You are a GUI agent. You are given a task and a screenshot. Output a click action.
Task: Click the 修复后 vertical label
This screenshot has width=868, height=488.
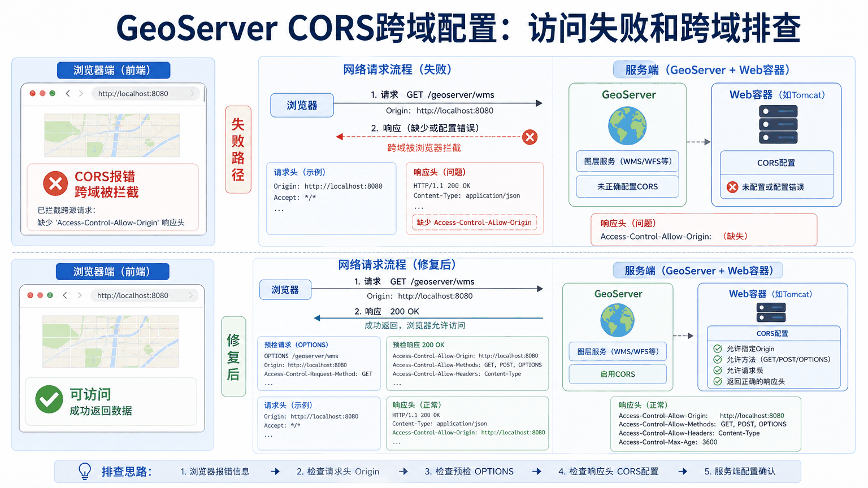[233, 356]
